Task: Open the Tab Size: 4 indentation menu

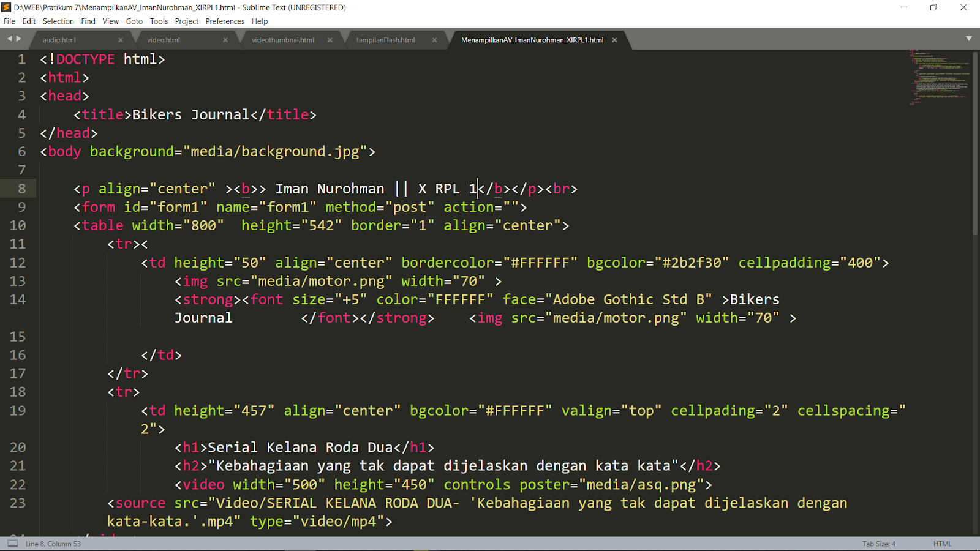Action: click(878, 543)
